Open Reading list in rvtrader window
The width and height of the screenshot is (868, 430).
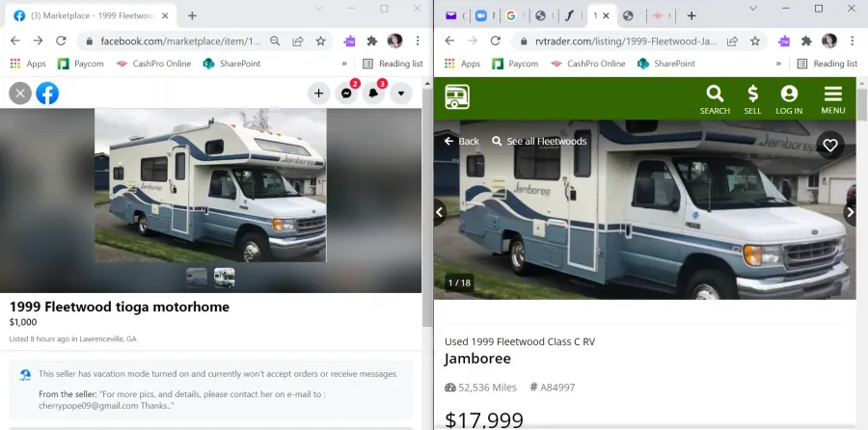pyautogui.click(x=827, y=64)
